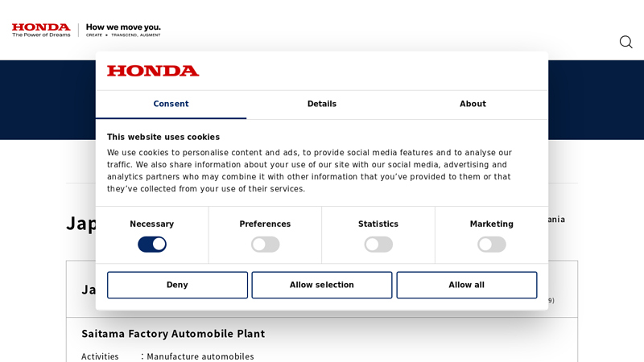Open the search magnifier icon
644x362 pixels.
coord(625,42)
